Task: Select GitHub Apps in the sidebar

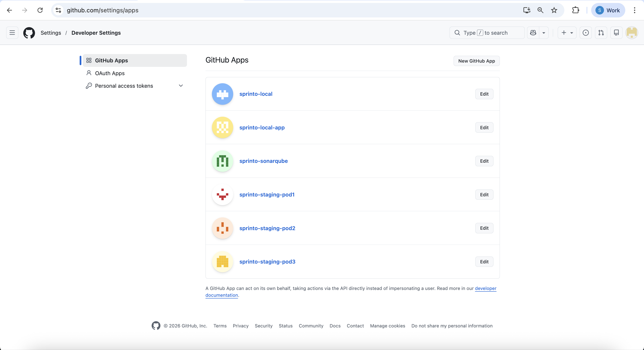Action: click(111, 60)
